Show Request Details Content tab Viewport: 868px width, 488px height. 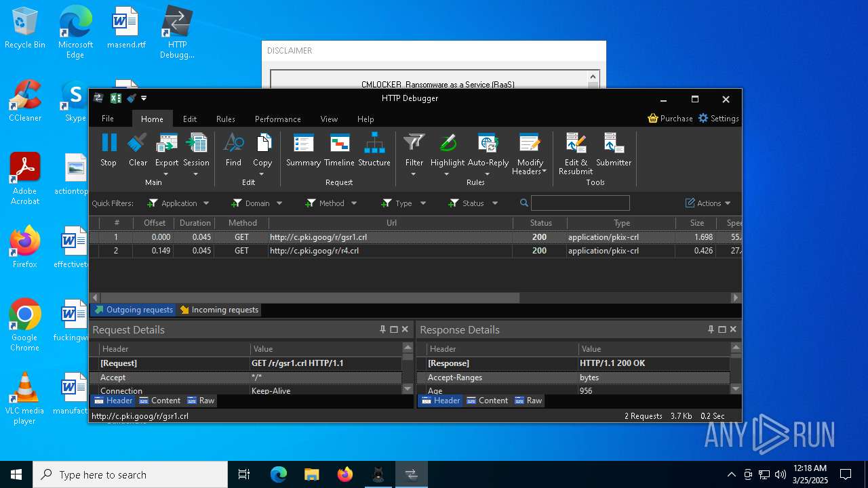(160, 401)
